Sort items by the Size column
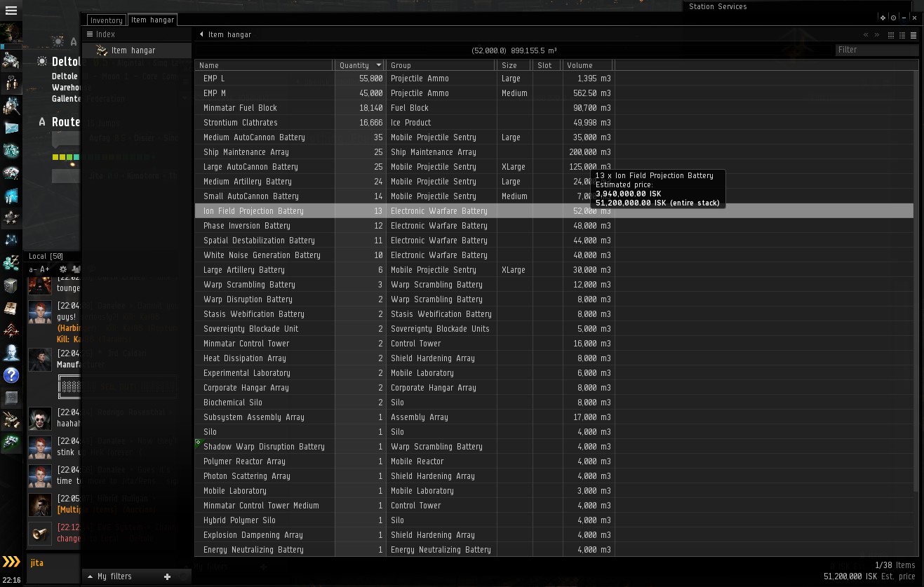 (x=515, y=65)
